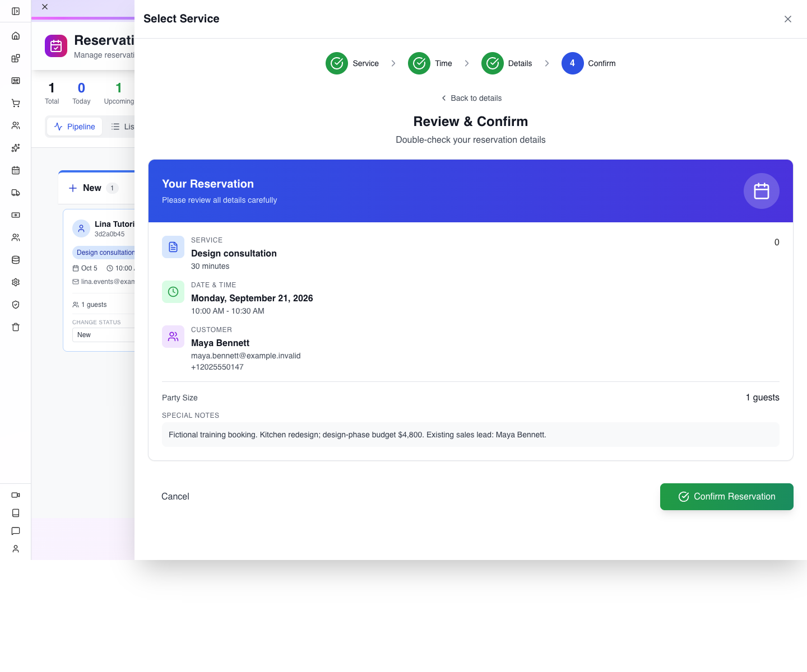Click the Lina Tutorial card name

click(x=114, y=224)
